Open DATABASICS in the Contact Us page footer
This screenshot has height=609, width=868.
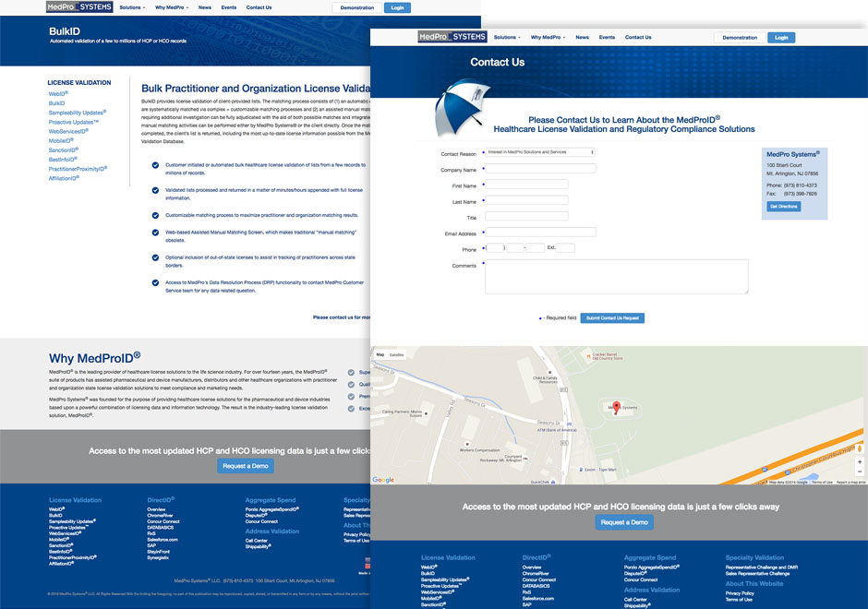(x=536, y=586)
